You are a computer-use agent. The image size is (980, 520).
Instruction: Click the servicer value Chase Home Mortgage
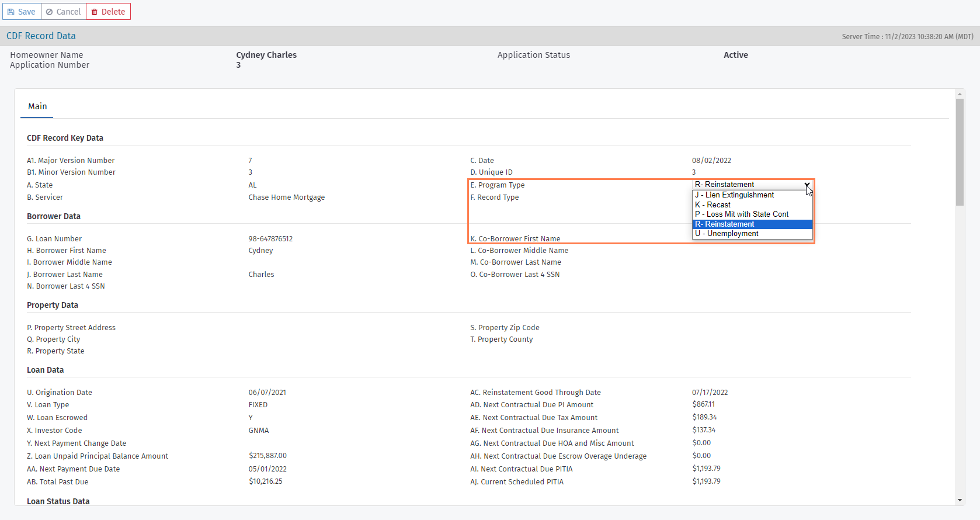[286, 197]
